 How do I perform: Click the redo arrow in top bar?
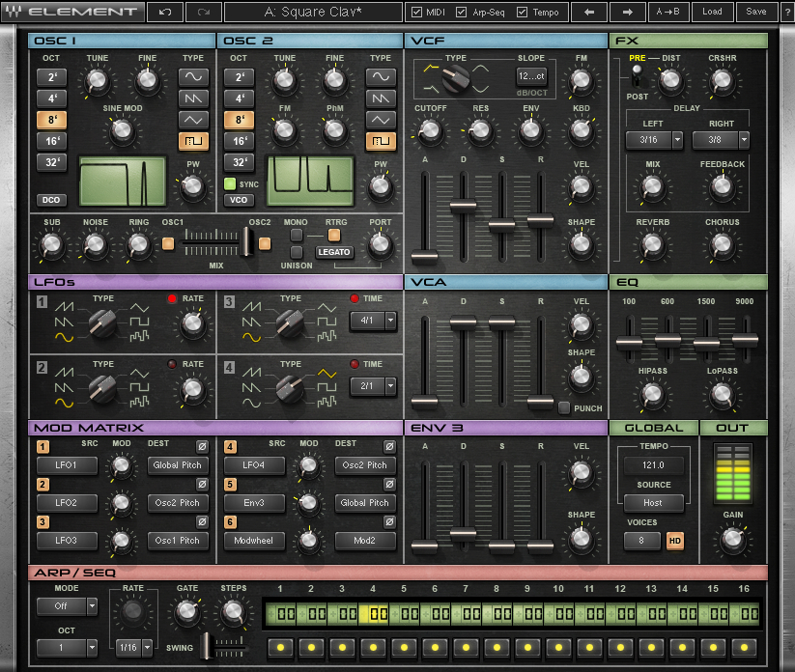pyautogui.click(x=202, y=13)
